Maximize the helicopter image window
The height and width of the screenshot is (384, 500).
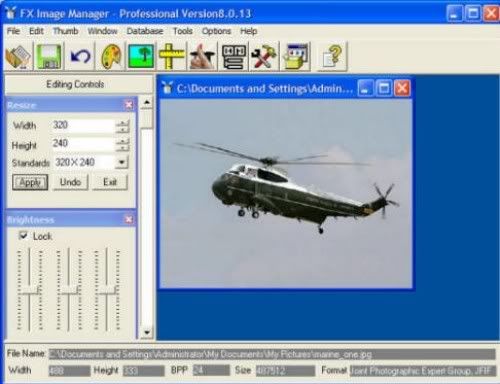pos(384,88)
